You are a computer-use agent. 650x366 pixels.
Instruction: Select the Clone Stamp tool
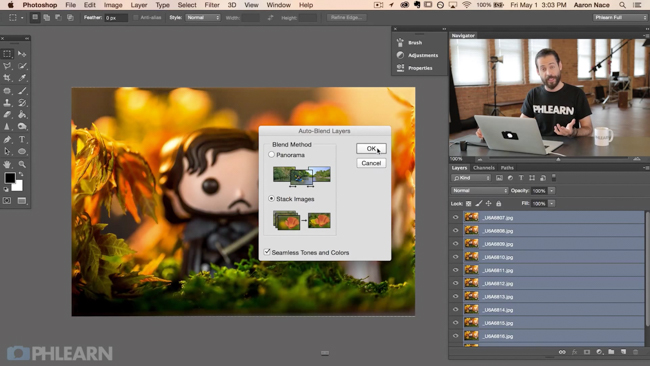tap(7, 103)
